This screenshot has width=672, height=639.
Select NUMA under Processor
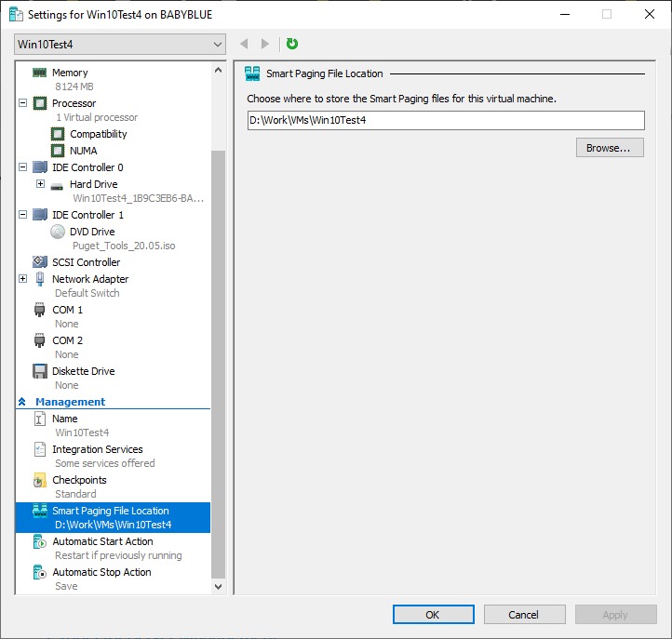tap(83, 151)
